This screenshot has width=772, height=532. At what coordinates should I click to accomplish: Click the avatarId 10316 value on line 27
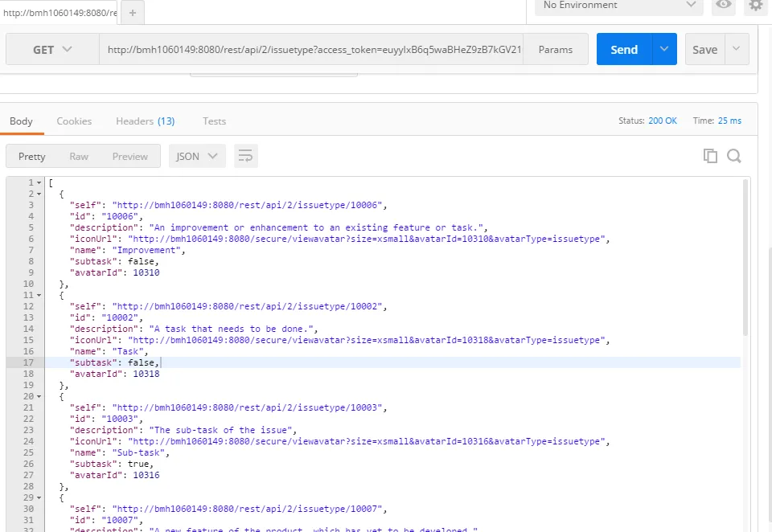pyautogui.click(x=146, y=476)
